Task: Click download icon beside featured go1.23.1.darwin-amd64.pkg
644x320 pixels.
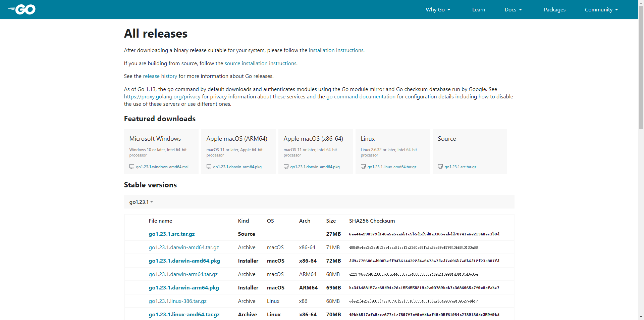Action: [286, 167]
